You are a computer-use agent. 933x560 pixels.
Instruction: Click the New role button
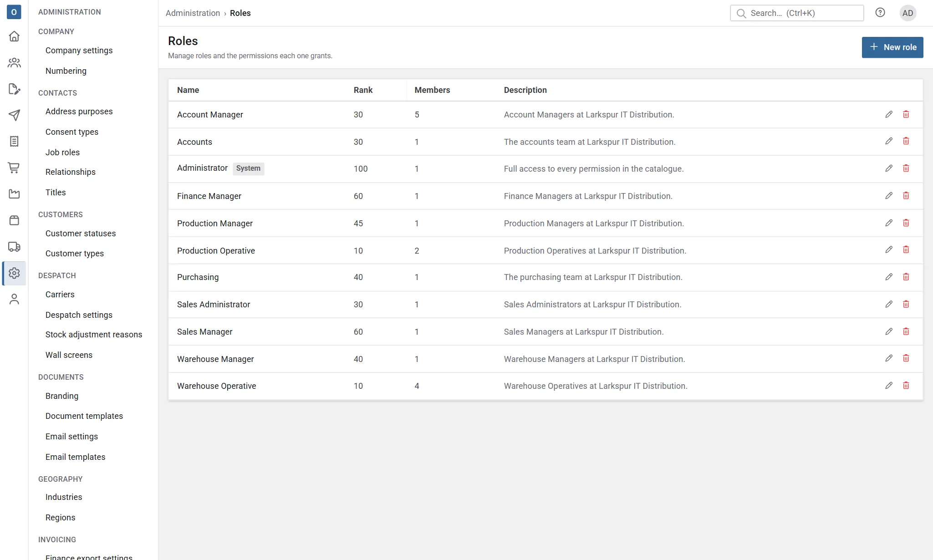(892, 47)
